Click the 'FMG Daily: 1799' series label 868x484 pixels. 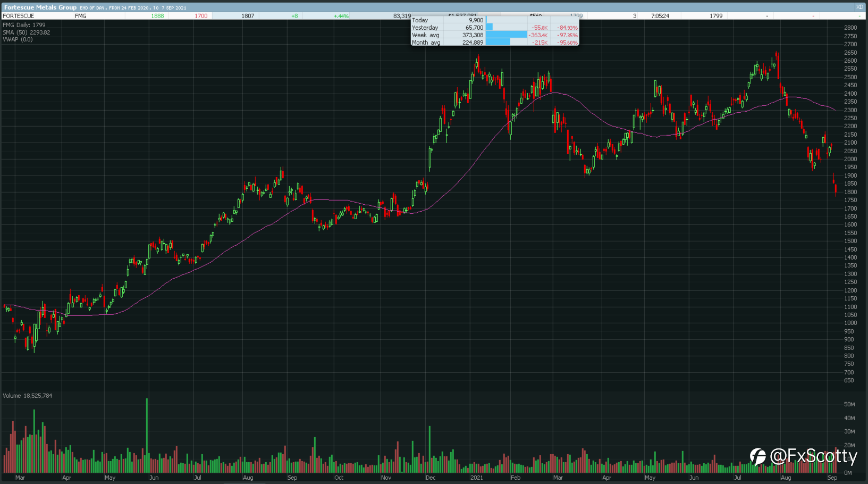(24, 25)
